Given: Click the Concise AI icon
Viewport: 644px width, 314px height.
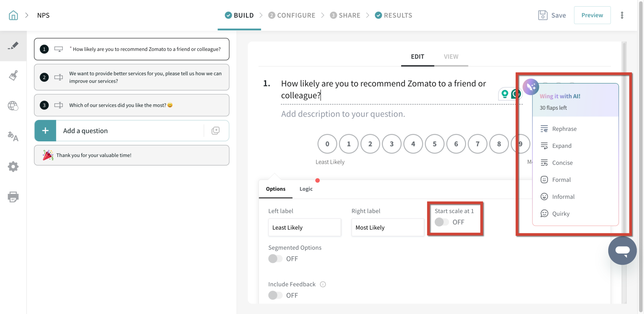Looking at the screenshot, I should coord(544,163).
